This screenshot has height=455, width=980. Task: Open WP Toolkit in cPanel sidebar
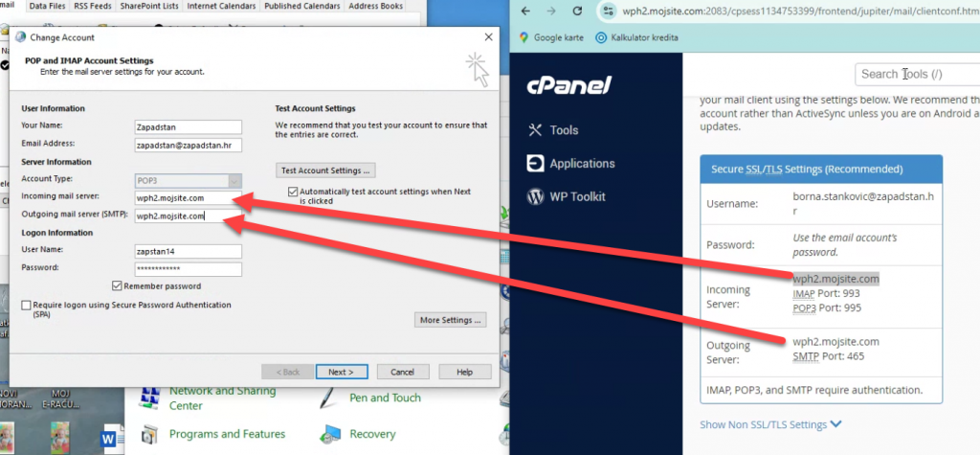click(577, 196)
